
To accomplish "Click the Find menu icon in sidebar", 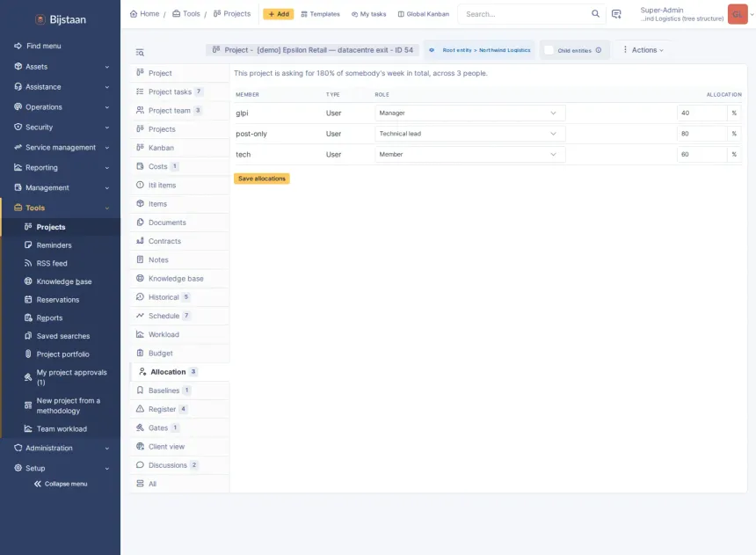I will coord(18,46).
